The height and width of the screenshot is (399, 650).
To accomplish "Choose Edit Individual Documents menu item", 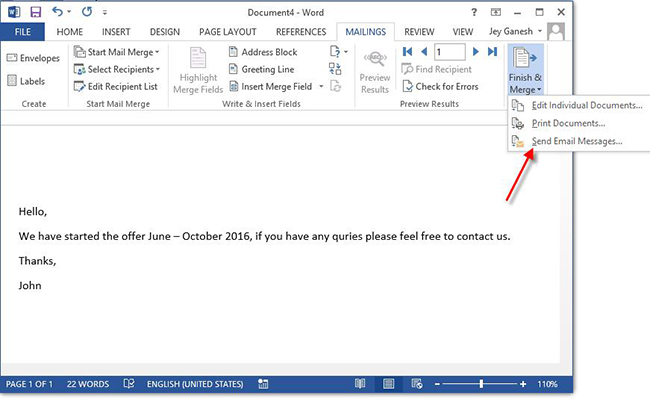I will 578,106.
